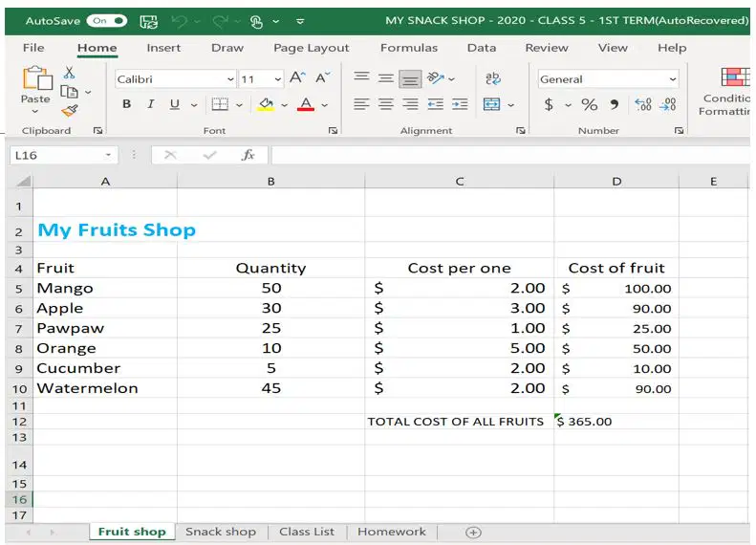Expand the Paste options arrow
Viewport: 756px width, 545px height.
point(35,112)
